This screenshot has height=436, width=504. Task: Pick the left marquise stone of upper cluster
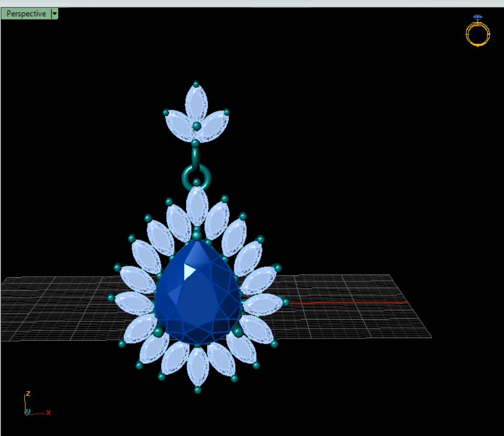179,126
